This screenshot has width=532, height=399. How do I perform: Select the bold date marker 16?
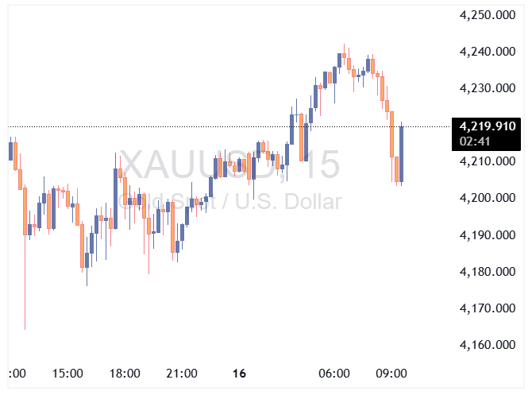(x=239, y=373)
